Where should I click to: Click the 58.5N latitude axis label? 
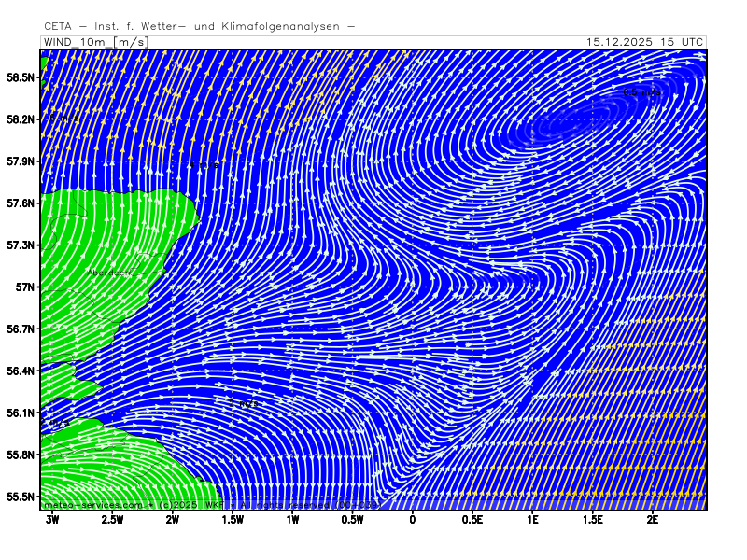click(20, 77)
